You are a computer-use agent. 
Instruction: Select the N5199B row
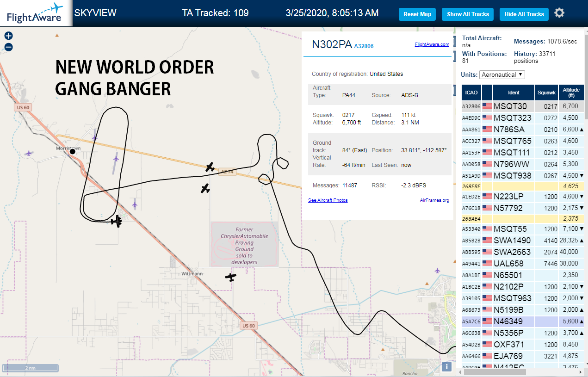[x=523, y=310]
